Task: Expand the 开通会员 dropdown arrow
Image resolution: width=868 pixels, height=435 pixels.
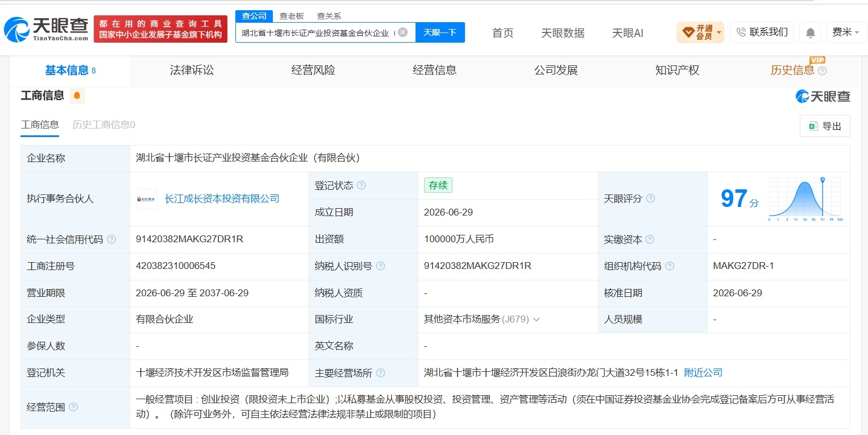Action: click(x=719, y=32)
